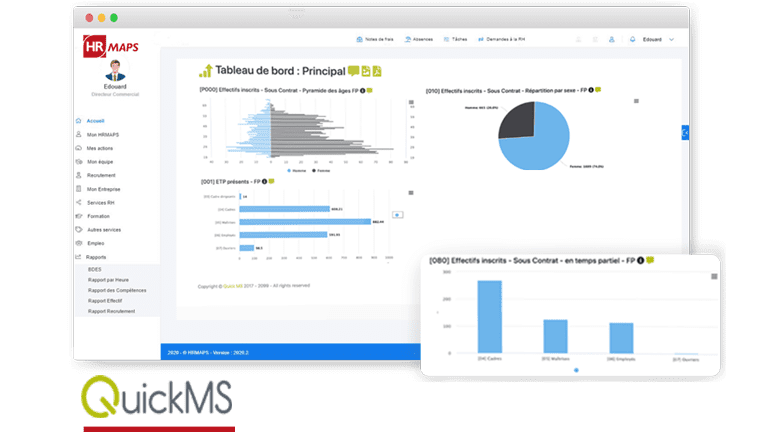Export the dashboard as PDF icon

(377, 71)
